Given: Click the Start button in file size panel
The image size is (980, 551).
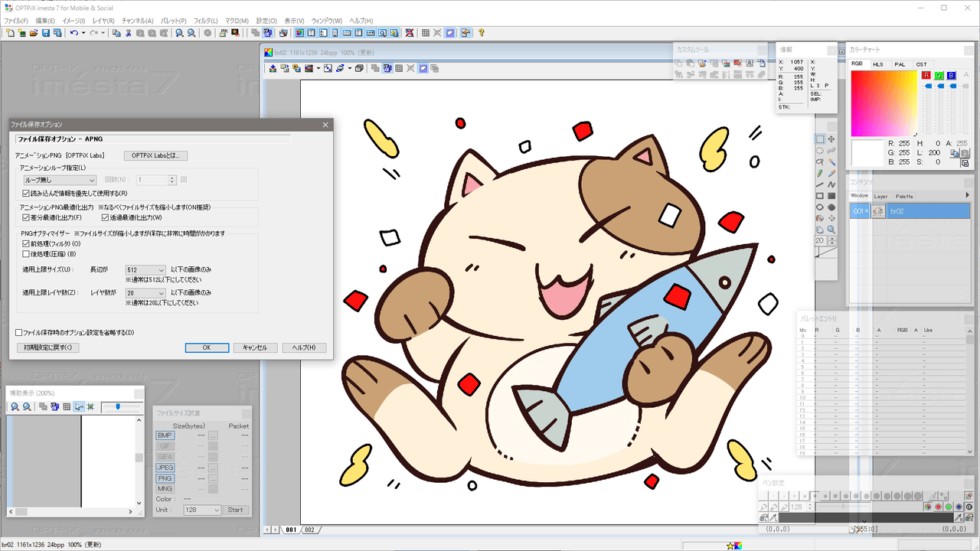Looking at the screenshot, I should pyautogui.click(x=235, y=510).
